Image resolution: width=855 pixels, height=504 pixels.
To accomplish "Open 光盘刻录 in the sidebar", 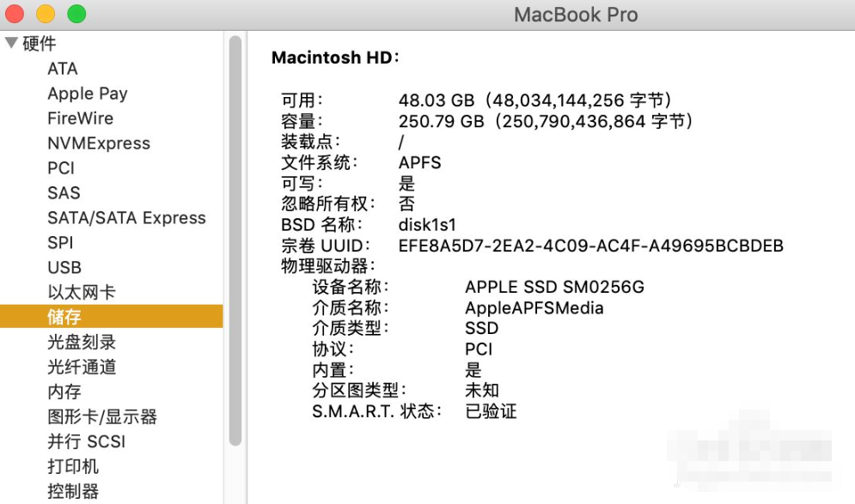I will click(81, 342).
